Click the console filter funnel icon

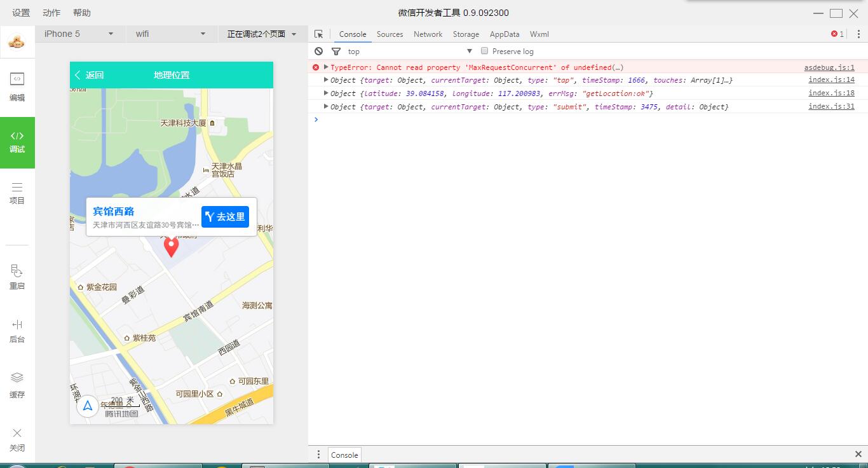click(336, 52)
